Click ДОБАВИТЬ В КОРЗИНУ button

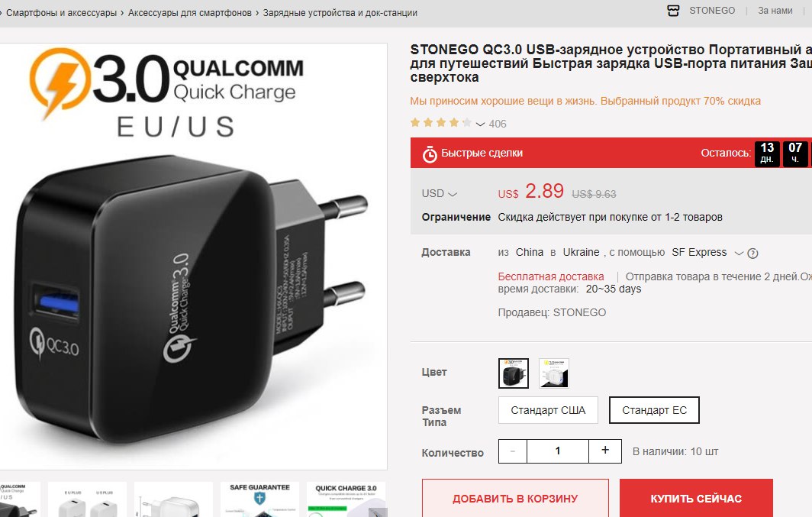[515, 499]
